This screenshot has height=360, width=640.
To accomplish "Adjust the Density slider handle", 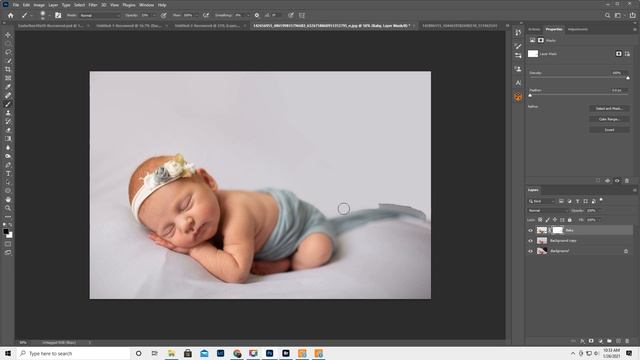I will tap(628, 78).
